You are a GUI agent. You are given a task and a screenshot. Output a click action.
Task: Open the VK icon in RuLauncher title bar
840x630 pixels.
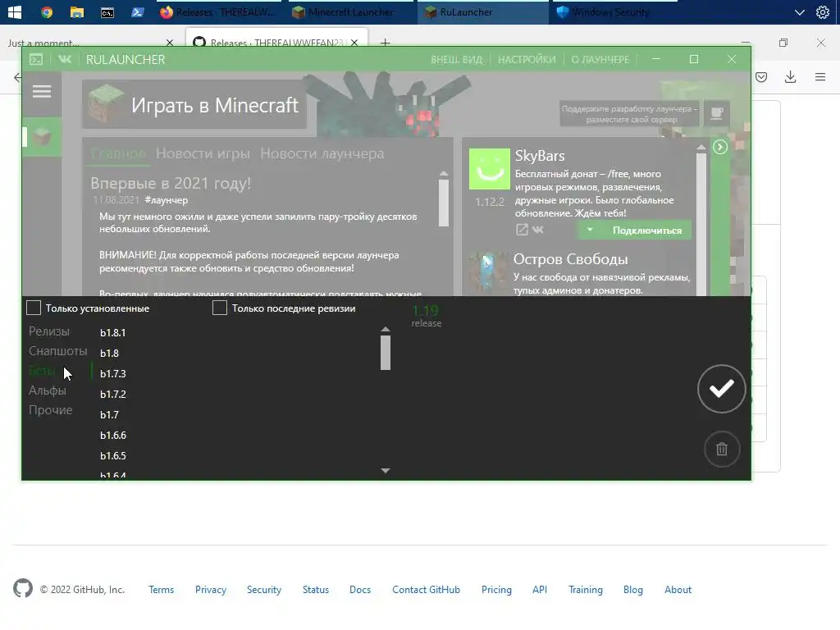click(x=64, y=59)
